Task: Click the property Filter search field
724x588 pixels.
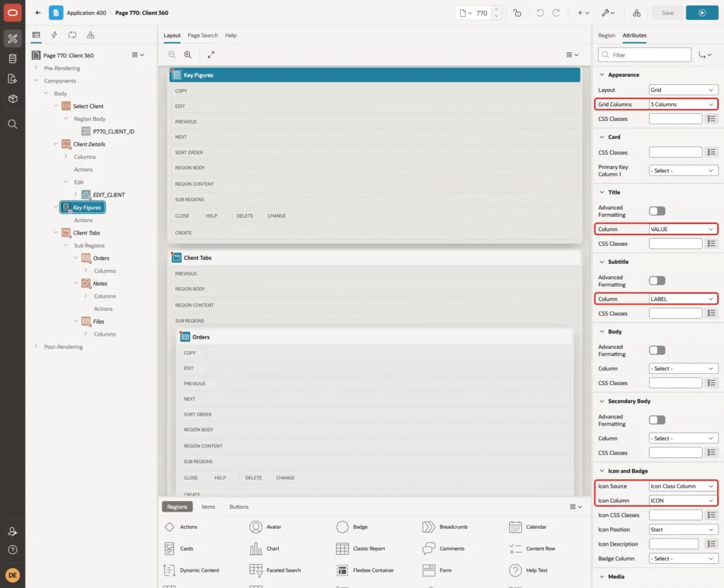Action: pyautogui.click(x=645, y=55)
